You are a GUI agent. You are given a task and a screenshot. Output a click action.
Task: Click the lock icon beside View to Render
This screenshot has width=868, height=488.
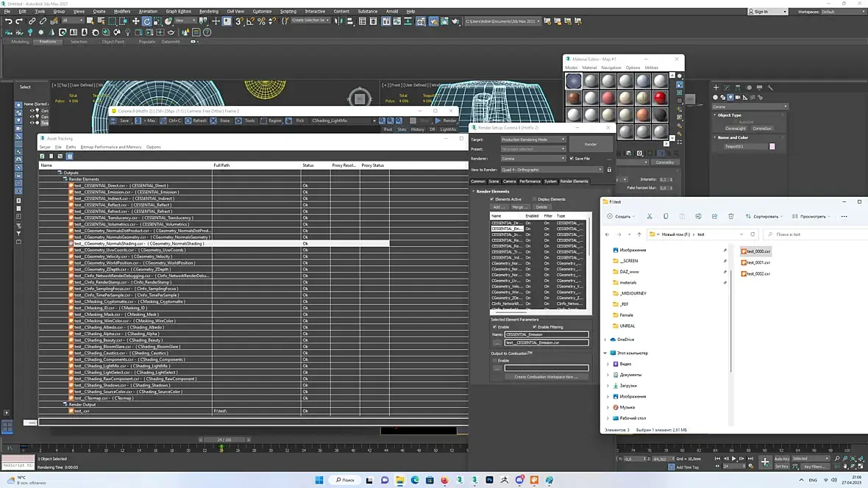point(609,170)
